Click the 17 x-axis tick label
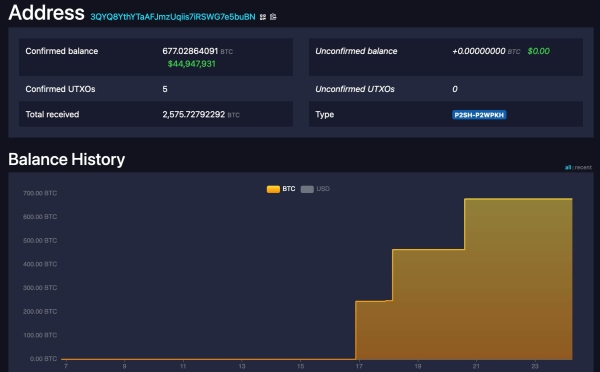This screenshot has height=372, width=600. click(359, 366)
